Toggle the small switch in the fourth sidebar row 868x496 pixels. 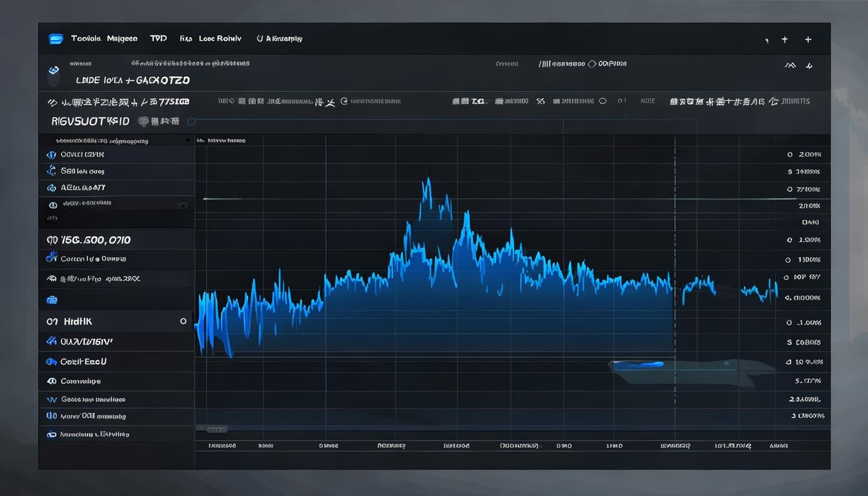click(182, 205)
